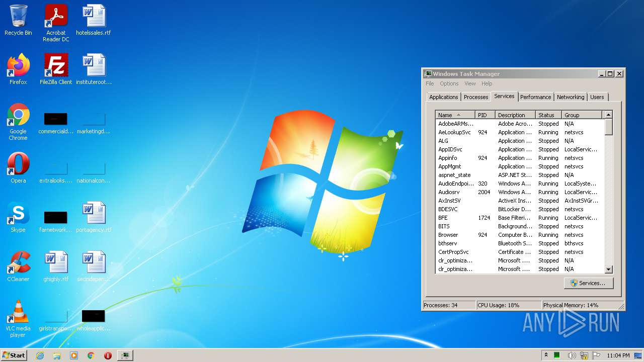Select the CertPropSvc service row
The width and height of the screenshot is (644, 362).
(x=520, y=252)
